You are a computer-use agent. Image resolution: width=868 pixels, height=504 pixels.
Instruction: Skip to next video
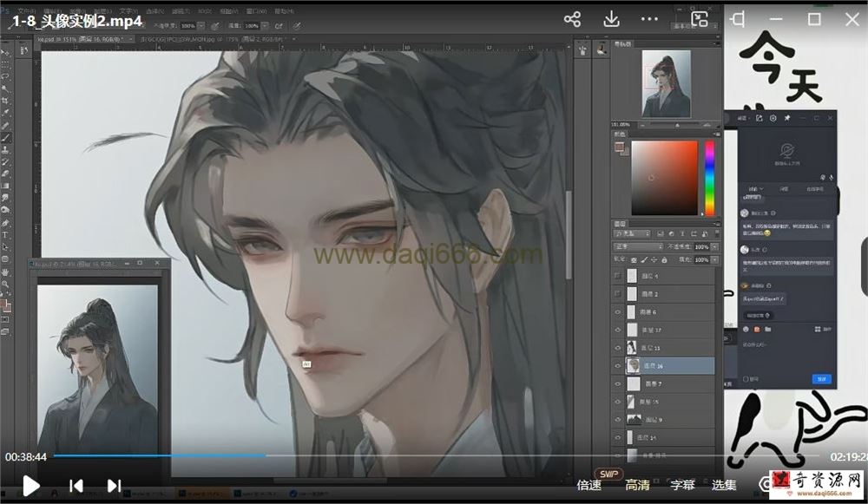click(114, 486)
